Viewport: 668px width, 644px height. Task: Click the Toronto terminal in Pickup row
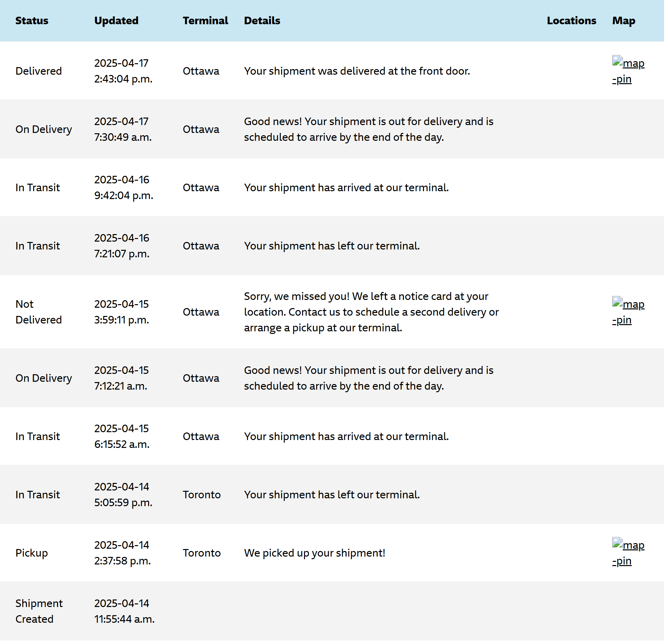(x=202, y=553)
